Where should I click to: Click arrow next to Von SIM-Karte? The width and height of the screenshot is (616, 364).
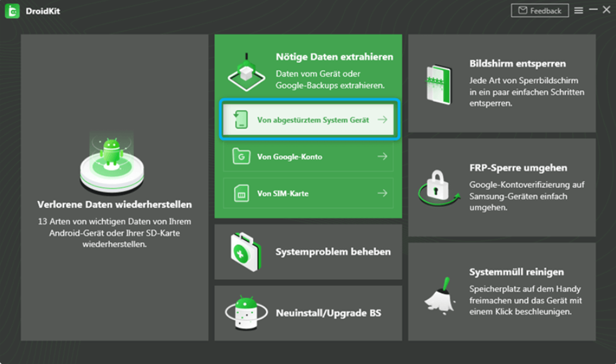pyautogui.click(x=382, y=193)
